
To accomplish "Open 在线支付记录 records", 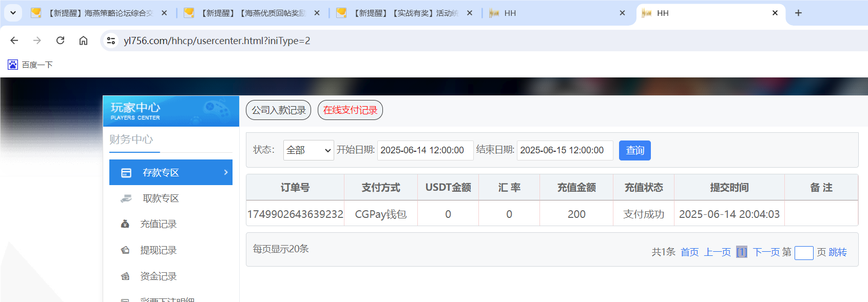I will tap(350, 110).
